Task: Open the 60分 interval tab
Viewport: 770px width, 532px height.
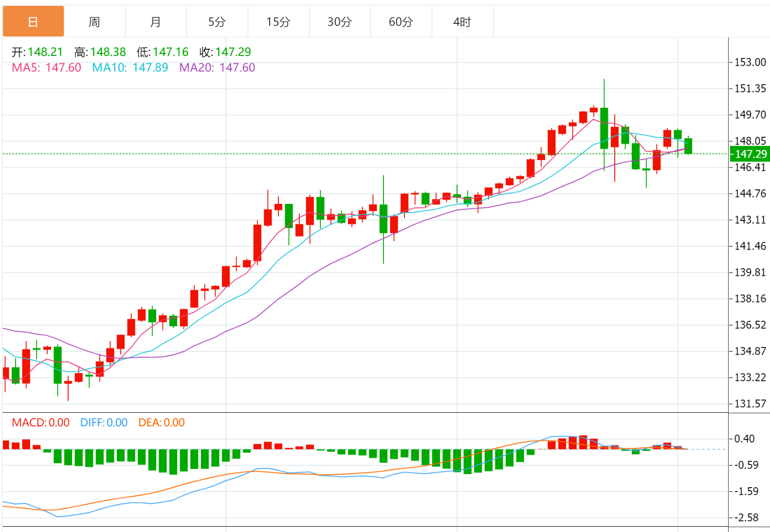Action: pos(401,21)
